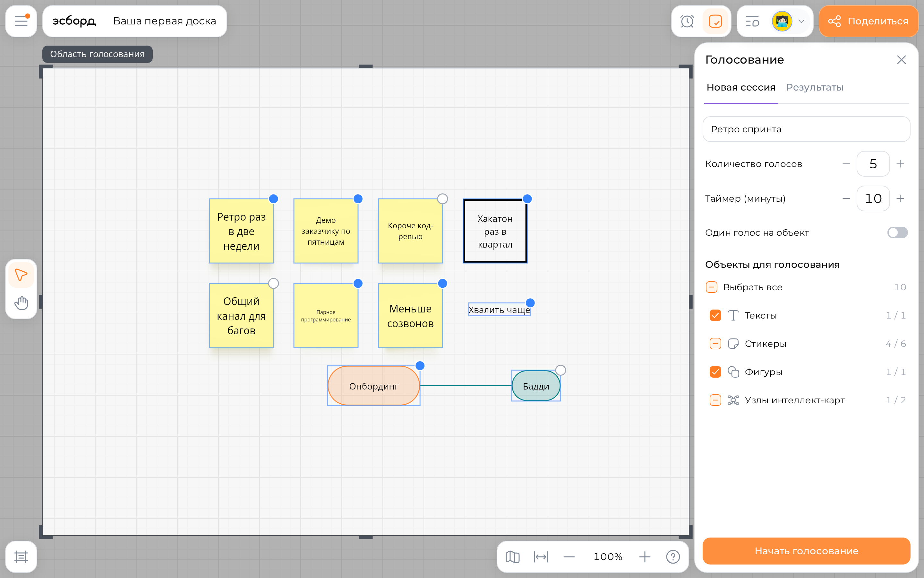
Task: Click the эсборд logo
Action: coord(74,21)
